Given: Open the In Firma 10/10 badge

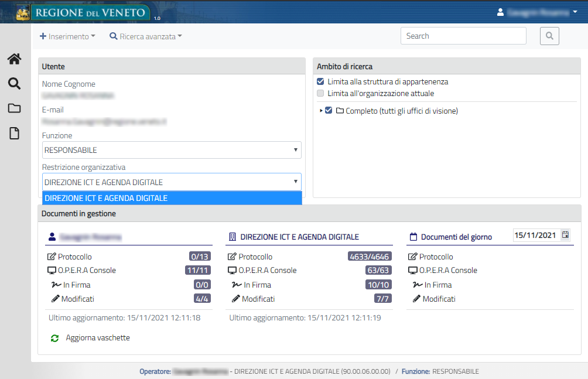Looking at the screenshot, I should point(378,285).
